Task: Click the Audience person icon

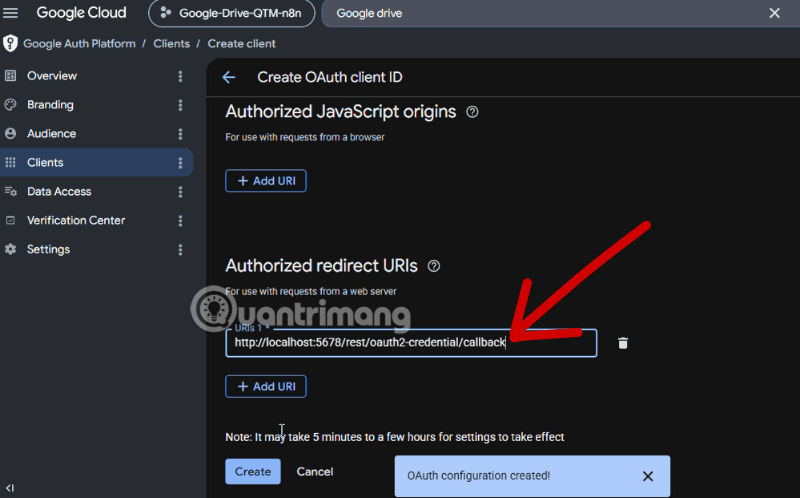Action: coord(10,134)
